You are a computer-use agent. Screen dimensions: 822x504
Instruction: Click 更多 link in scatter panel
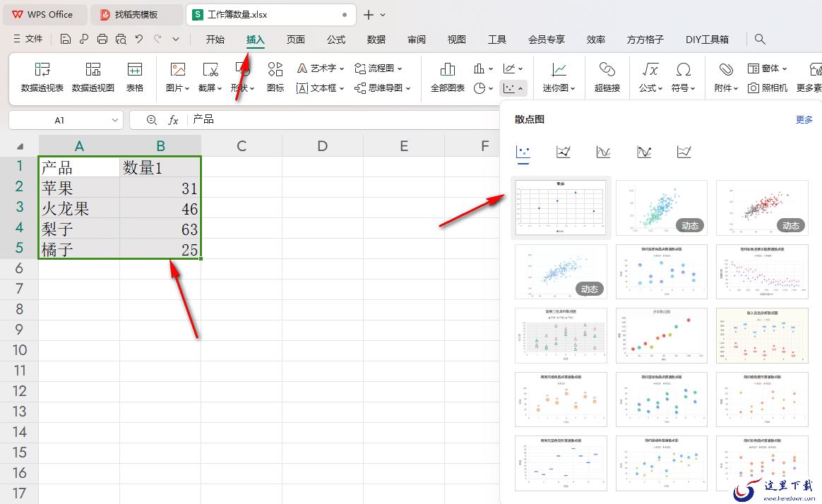point(804,119)
